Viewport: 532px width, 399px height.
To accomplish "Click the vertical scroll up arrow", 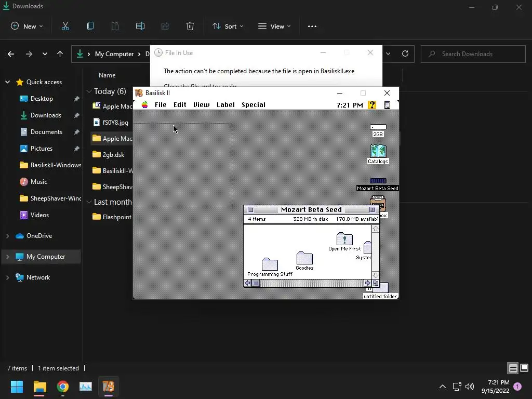I will [x=376, y=229].
